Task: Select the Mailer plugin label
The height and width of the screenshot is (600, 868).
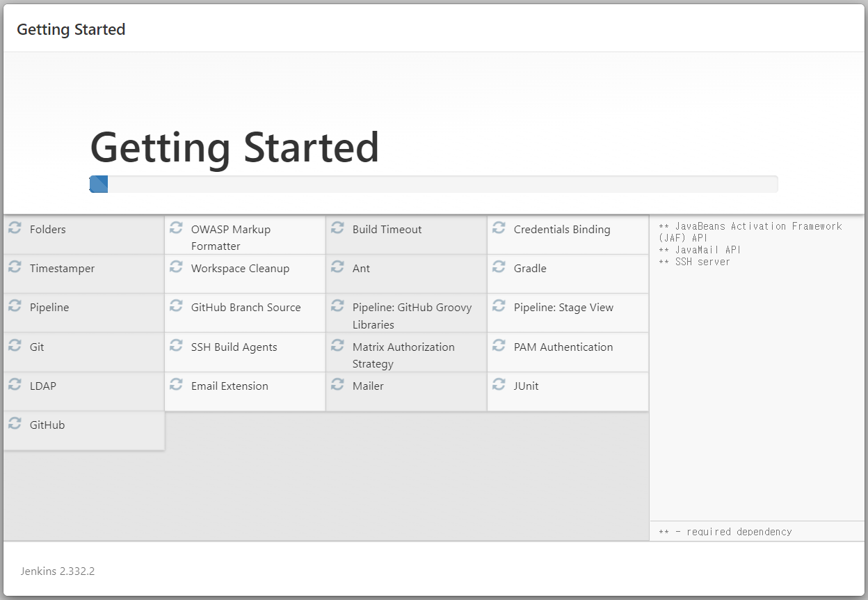Action: (x=368, y=386)
